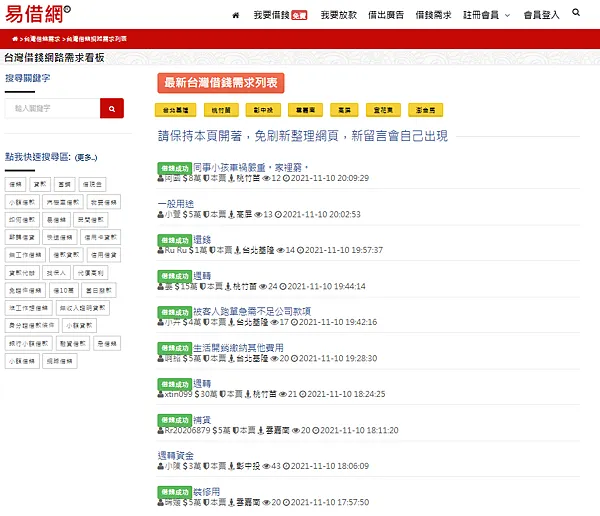Filter by 高屏 region button
600x516 pixels.
344,110
